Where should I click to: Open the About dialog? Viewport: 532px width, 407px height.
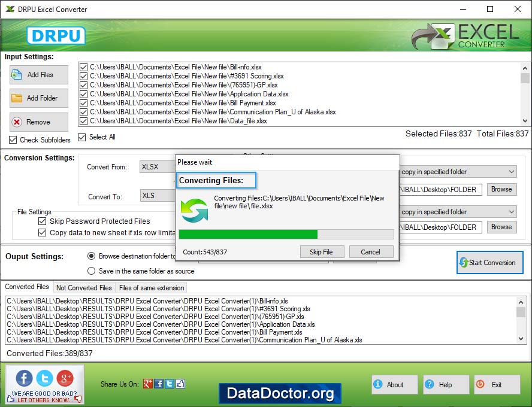coord(395,385)
